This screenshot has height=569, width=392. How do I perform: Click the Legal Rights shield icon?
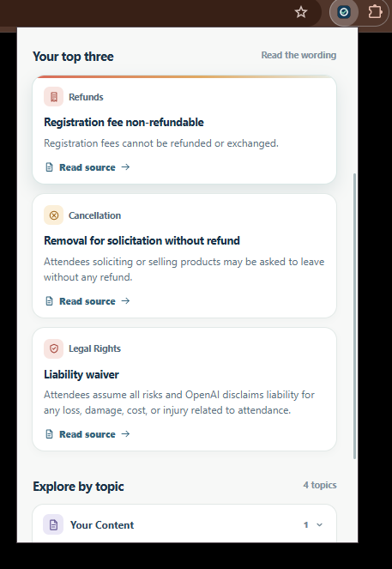(54, 348)
